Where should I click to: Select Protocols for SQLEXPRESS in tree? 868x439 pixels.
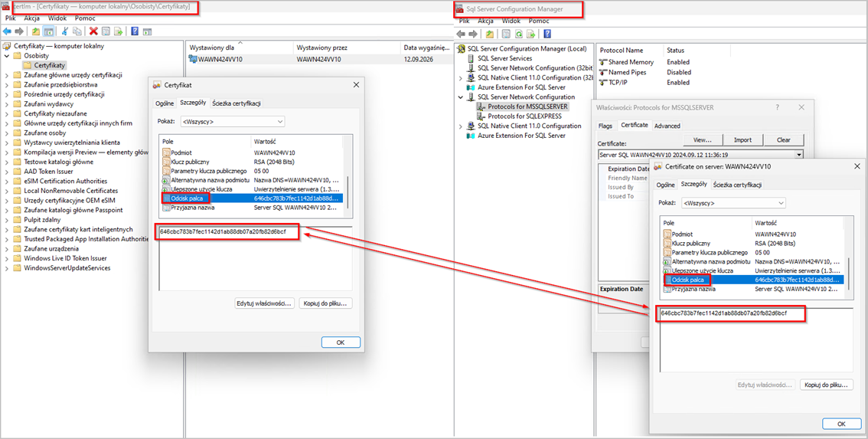524,116
